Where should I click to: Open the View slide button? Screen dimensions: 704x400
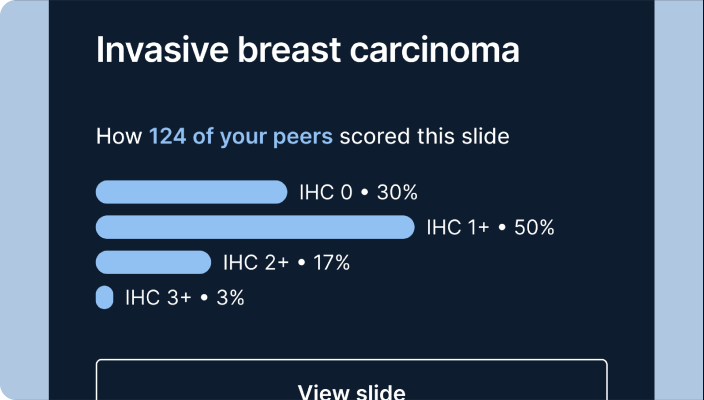pyautogui.click(x=352, y=380)
